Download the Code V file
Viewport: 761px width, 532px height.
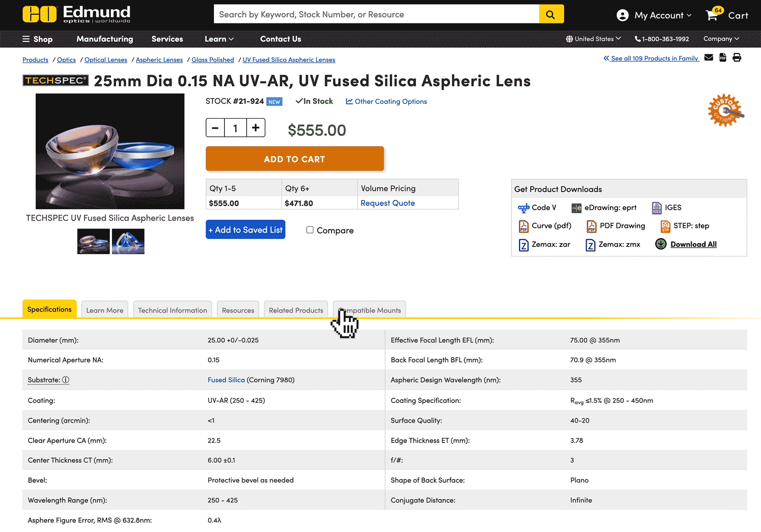click(x=537, y=208)
